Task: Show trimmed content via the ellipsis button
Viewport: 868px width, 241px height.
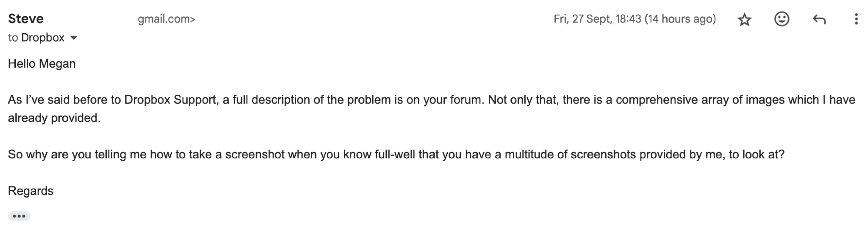Action: [19, 216]
